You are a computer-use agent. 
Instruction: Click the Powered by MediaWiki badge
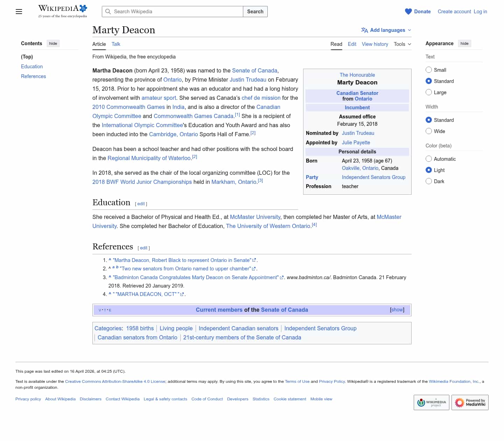click(470, 402)
